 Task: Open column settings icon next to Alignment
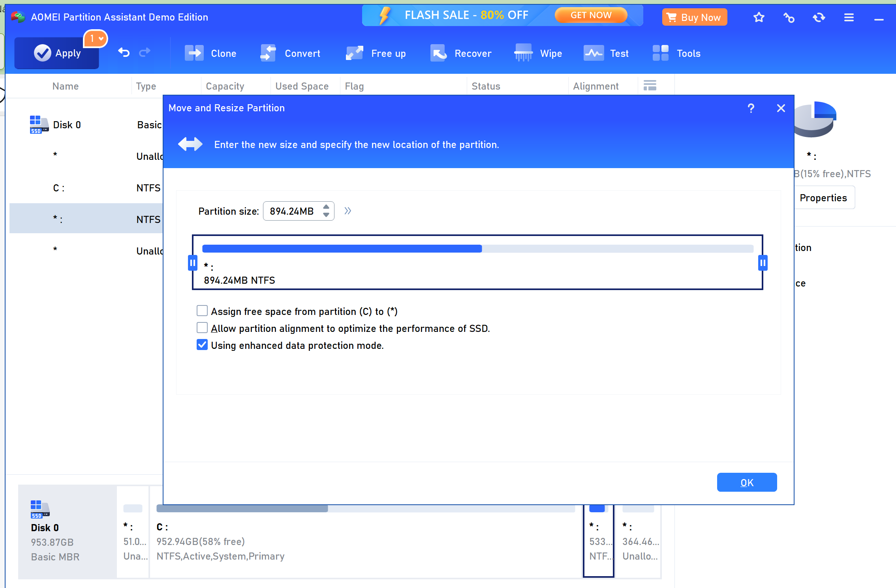650,86
